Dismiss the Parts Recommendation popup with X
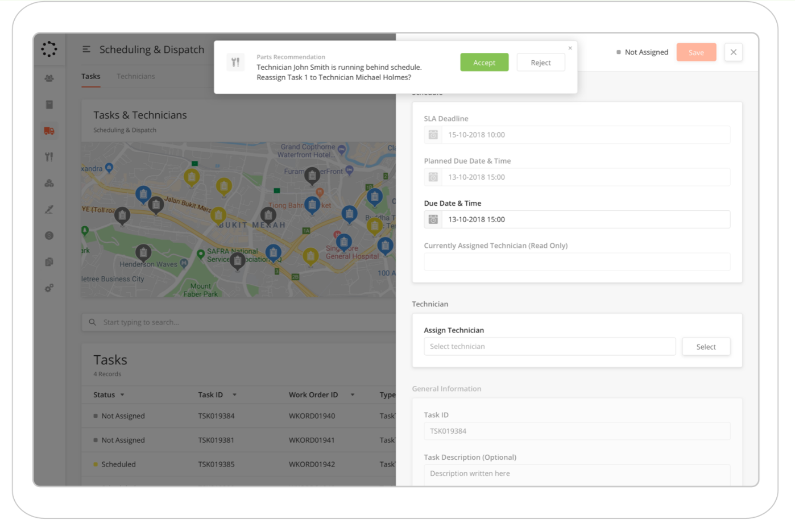795x532 pixels. click(570, 48)
